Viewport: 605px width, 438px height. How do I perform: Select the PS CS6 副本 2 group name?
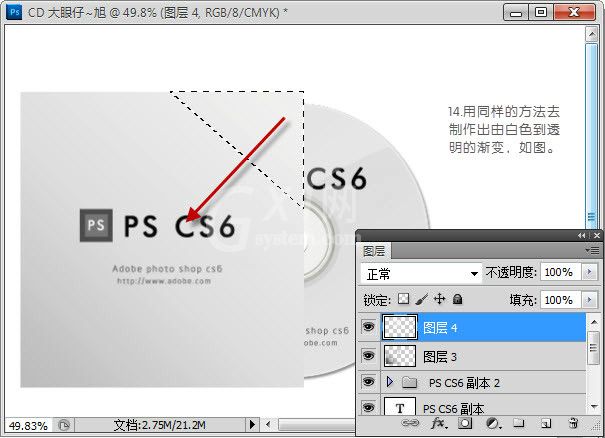(464, 383)
